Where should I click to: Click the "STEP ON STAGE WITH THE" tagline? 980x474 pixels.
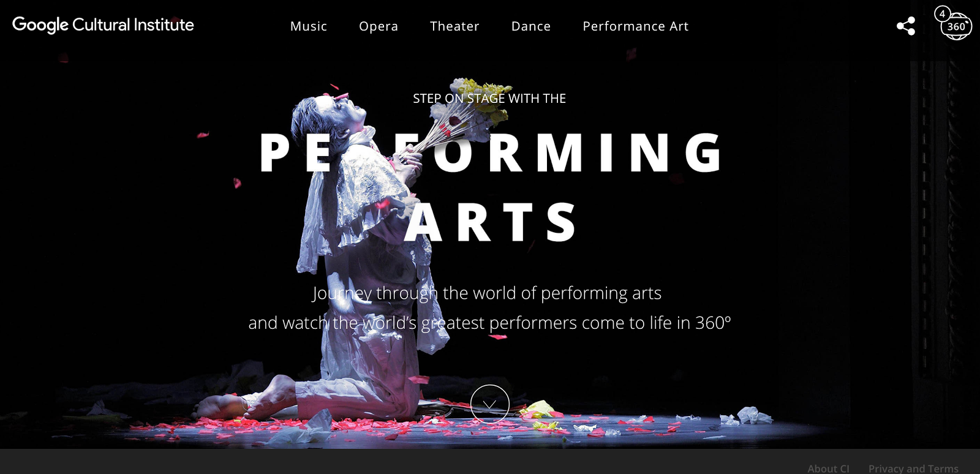pyautogui.click(x=489, y=99)
